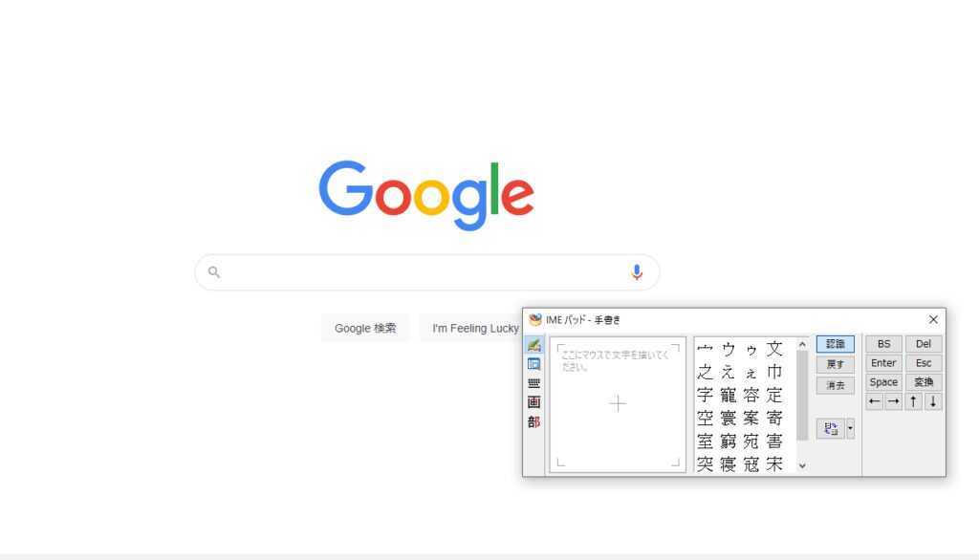Viewport: 979px width, 560px height.
Task: Click the Esc button in IME Pad
Action: 924,363
